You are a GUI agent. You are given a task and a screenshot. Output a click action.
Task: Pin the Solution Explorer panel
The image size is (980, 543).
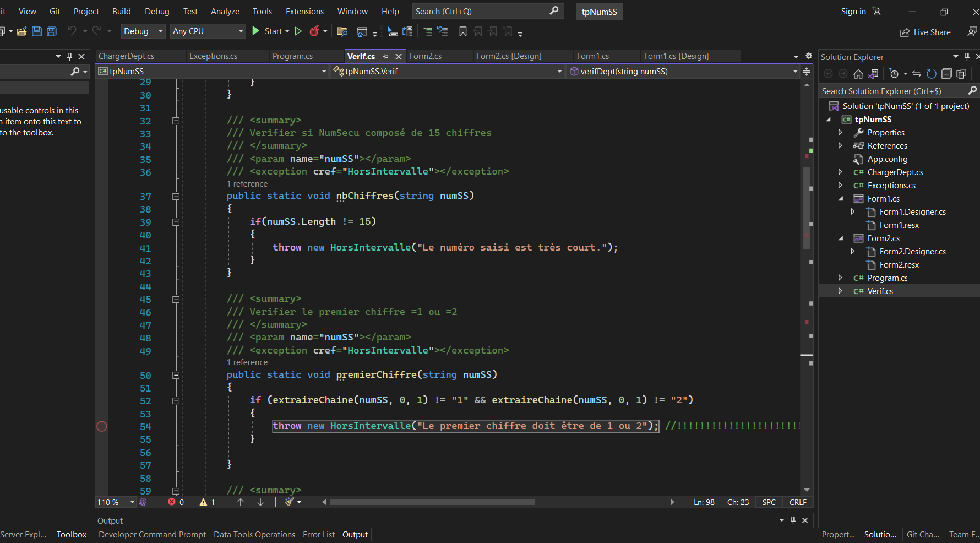click(967, 57)
